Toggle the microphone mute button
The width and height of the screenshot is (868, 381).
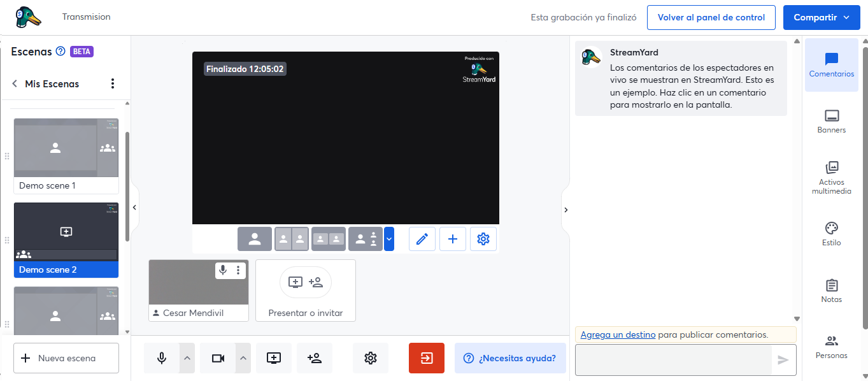point(162,358)
